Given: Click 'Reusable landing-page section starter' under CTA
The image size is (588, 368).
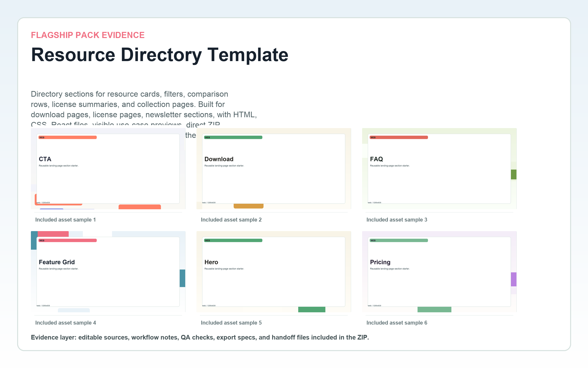Looking at the screenshot, I should 59,166.
